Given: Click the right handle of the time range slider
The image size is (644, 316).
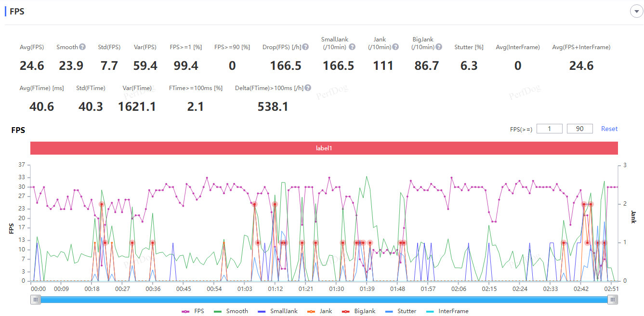Looking at the screenshot, I should tap(612, 300).
